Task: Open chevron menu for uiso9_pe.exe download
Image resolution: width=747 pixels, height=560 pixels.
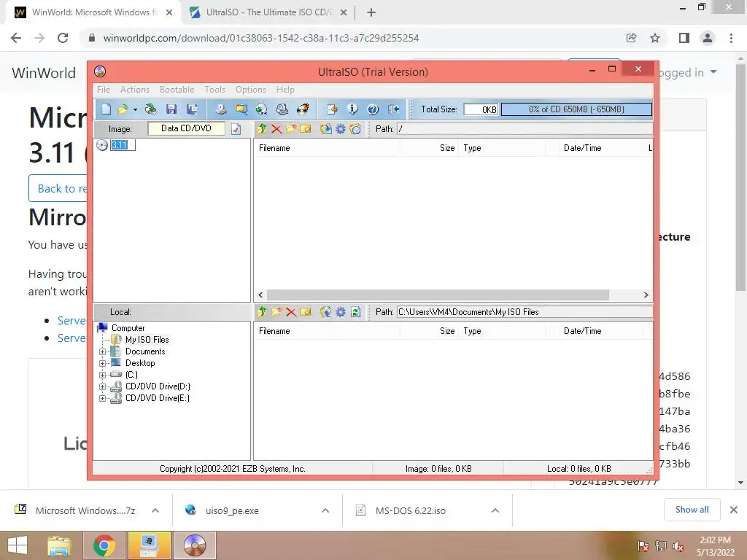Action: [x=325, y=510]
